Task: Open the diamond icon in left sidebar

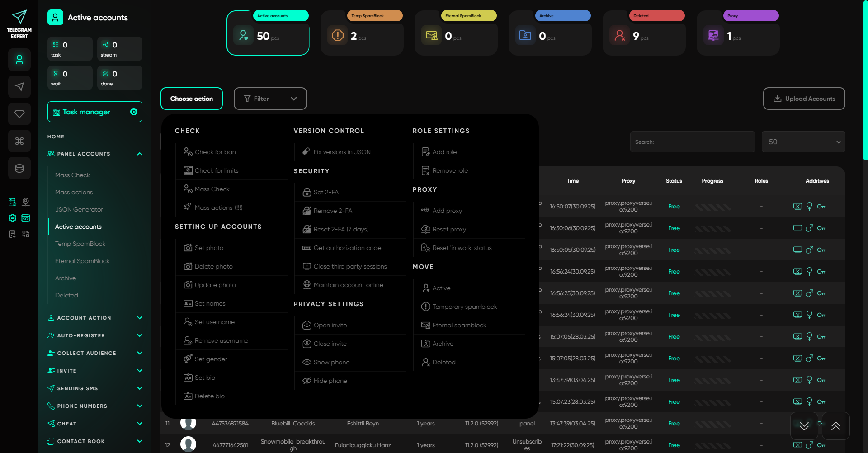Action: (x=19, y=114)
